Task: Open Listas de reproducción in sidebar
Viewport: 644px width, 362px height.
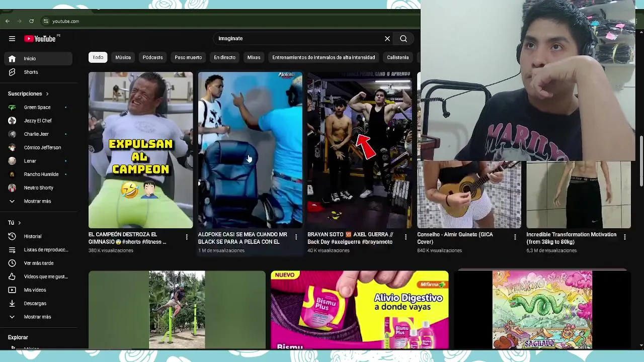Action: (x=38, y=250)
